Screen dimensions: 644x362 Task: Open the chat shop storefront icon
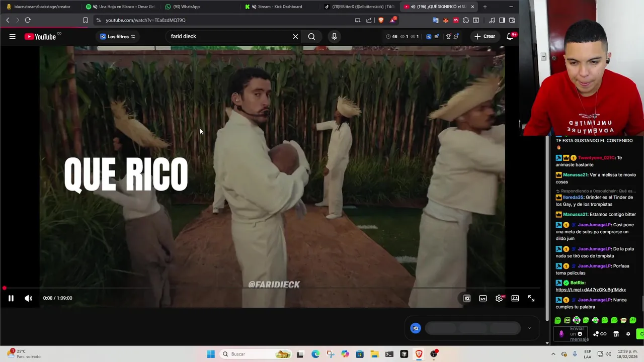(x=616, y=334)
